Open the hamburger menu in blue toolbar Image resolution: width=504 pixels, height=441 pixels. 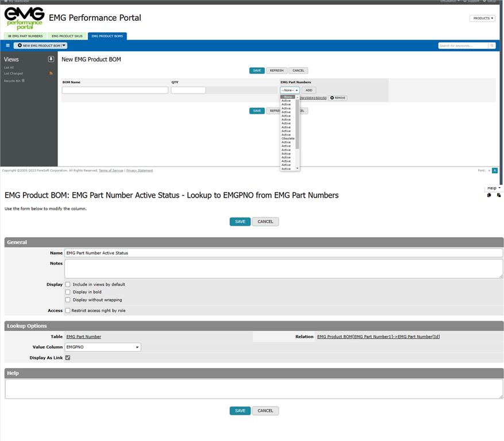pos(8,45)
